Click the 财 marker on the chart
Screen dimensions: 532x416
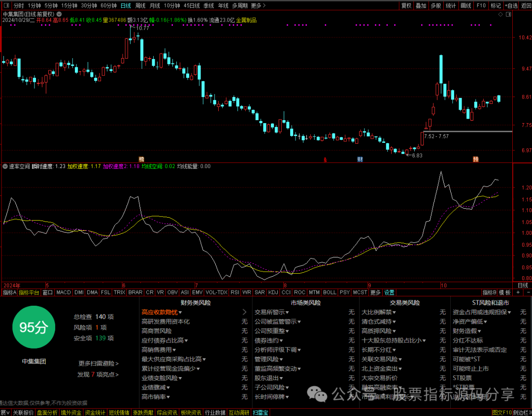[x=360, y=160]
